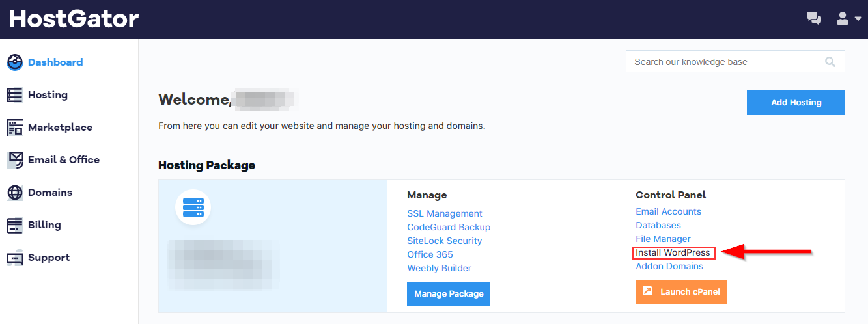
Task: Click the search magnifier icon
Action: pyautogui.click(x=830, y=62)
